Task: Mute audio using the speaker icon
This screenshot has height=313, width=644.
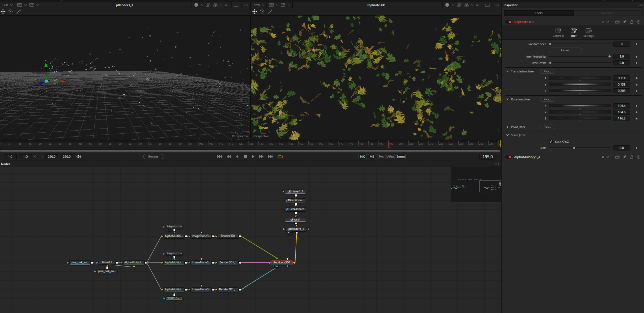Action: (x=78, y=156)
